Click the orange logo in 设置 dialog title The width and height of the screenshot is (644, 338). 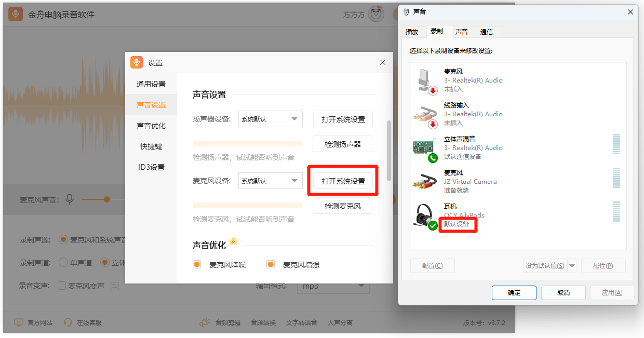(137, 62)
